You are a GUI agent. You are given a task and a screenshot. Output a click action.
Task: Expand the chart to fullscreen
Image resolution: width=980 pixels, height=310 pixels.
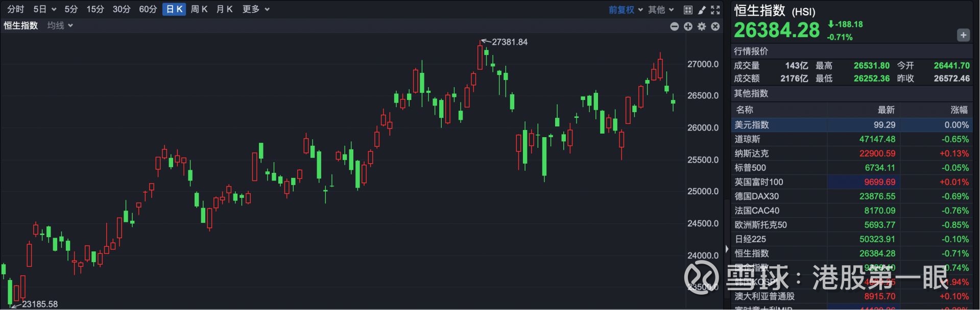tap(715, 10)
